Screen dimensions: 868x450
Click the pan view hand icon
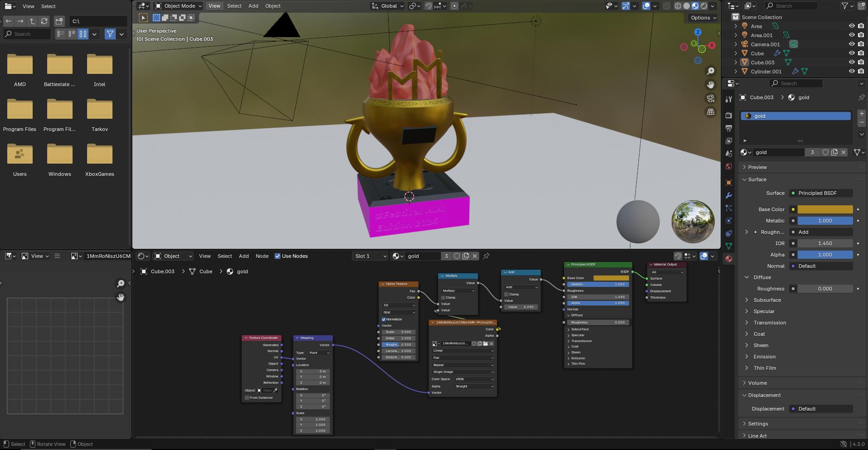711,85
